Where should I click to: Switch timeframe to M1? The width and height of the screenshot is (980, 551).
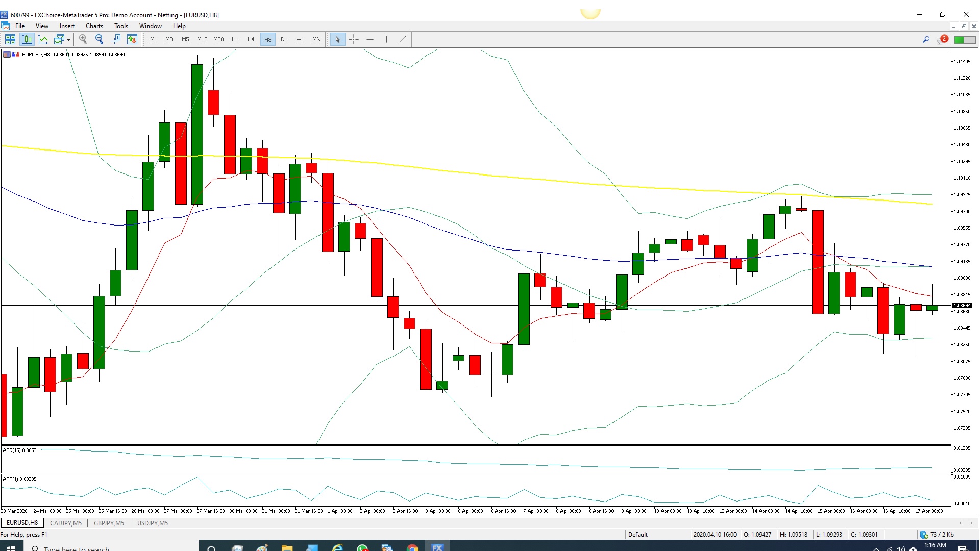click(x=154, y=39)
